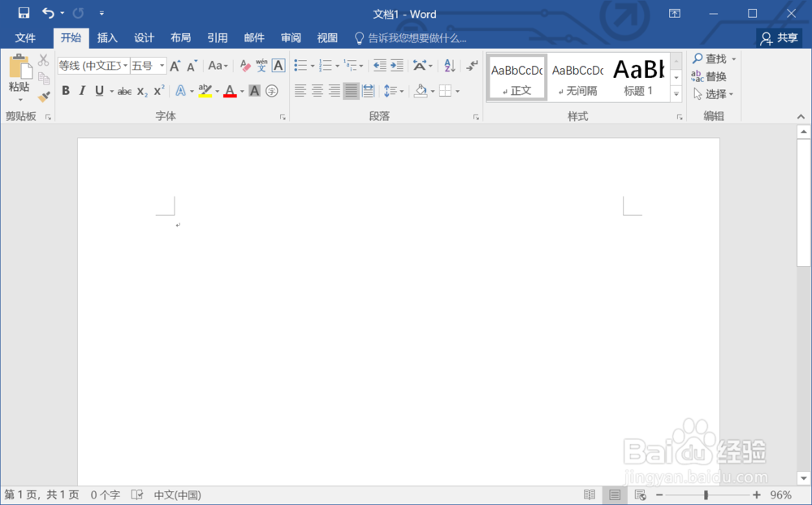
Task: Open the Change Case Aa dropdown
Action: coord(218,66)
